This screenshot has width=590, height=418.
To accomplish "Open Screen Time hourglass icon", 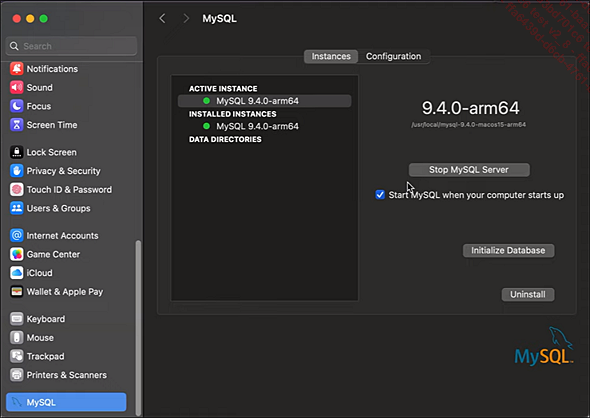I will (17, 125).
